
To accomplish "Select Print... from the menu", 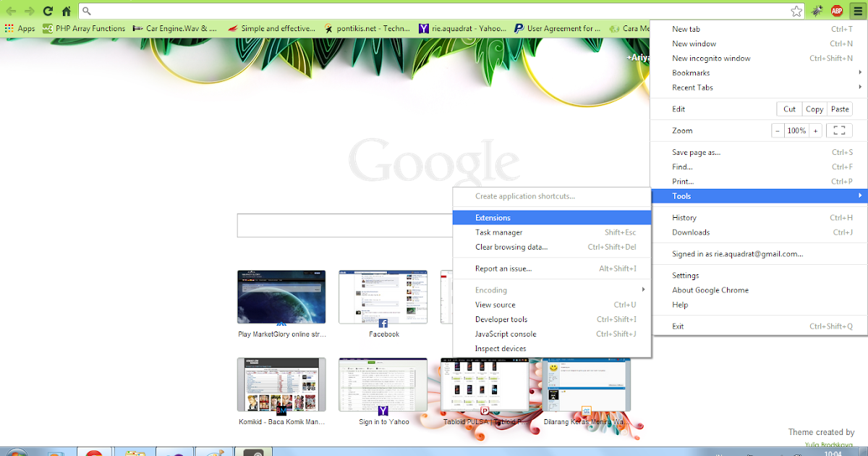I will coord(758,182).
